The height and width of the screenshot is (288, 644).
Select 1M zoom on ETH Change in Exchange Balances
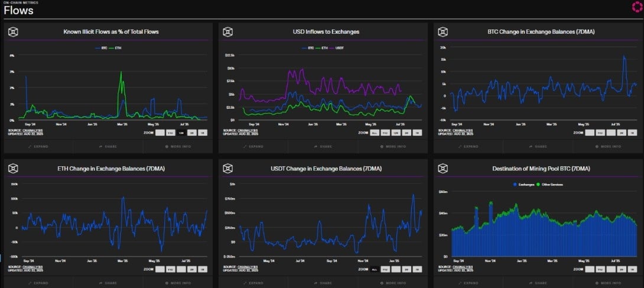pos(203,270)
